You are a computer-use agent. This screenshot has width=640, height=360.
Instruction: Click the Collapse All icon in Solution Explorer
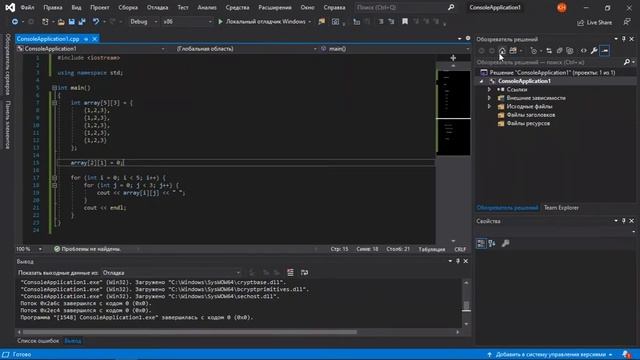pyautogui.click(x=559, y=51)
